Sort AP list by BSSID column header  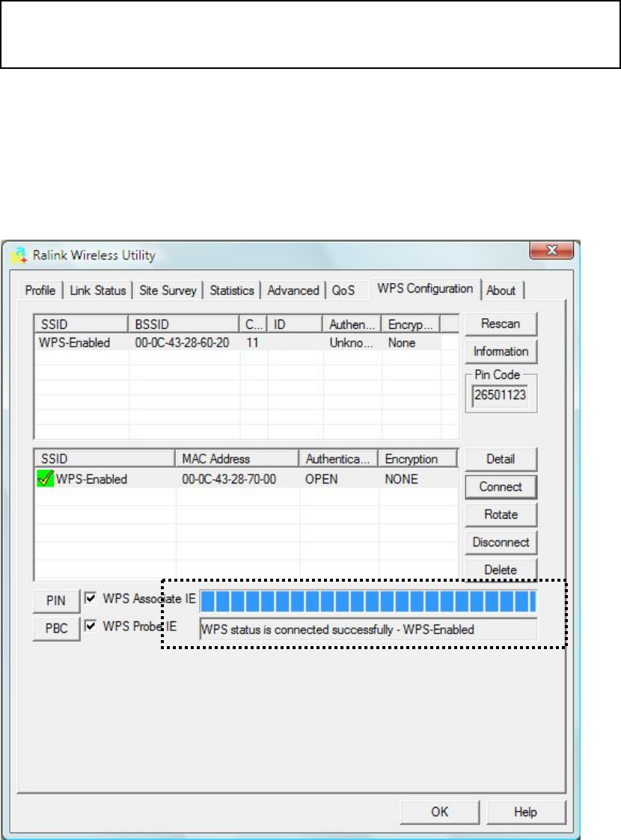183,324
